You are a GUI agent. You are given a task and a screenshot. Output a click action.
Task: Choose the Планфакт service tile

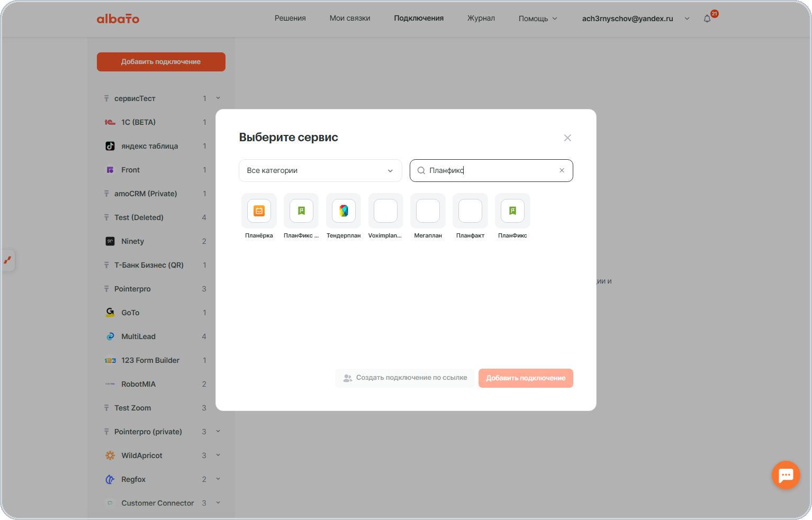[470, 217]
